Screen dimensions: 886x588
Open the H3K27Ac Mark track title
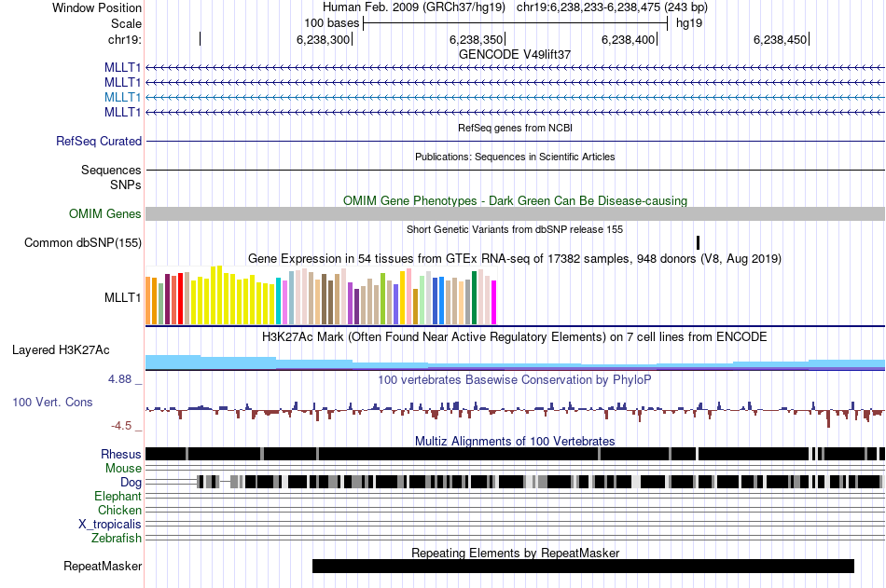click(x=515, y=336)
